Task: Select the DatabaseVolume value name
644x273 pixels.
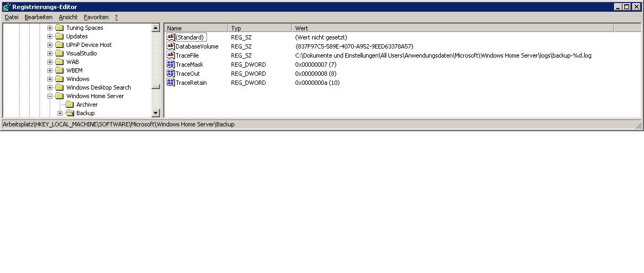Action: coord(197,46)
